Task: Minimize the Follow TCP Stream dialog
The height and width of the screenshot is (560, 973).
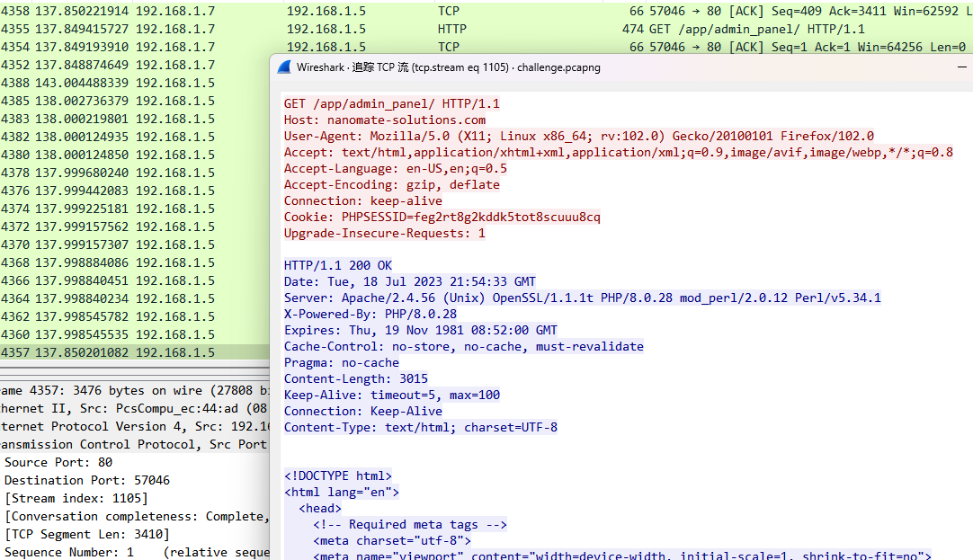Action: [x=962, y=67]
